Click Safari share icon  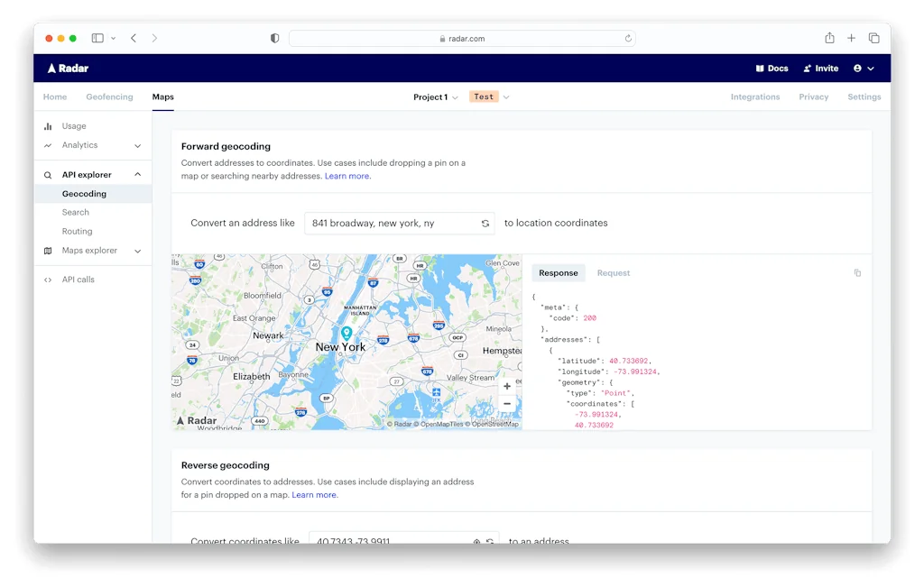[x=829, y=38]
